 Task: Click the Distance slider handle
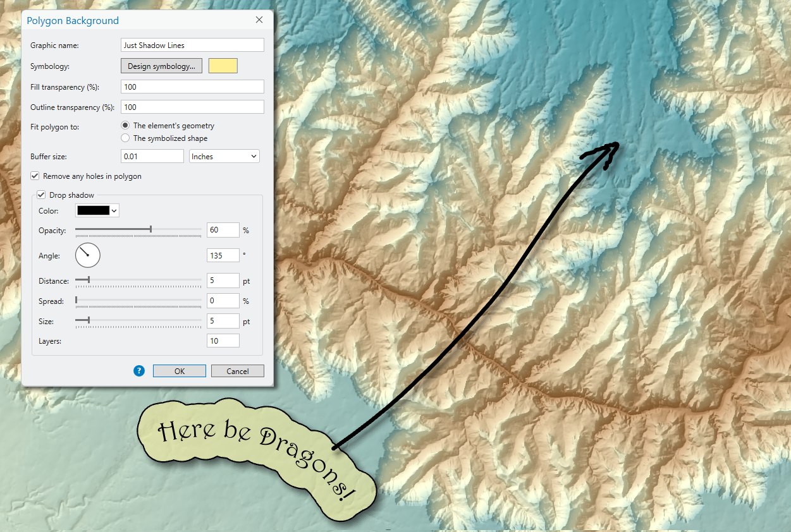click(89, 279)
